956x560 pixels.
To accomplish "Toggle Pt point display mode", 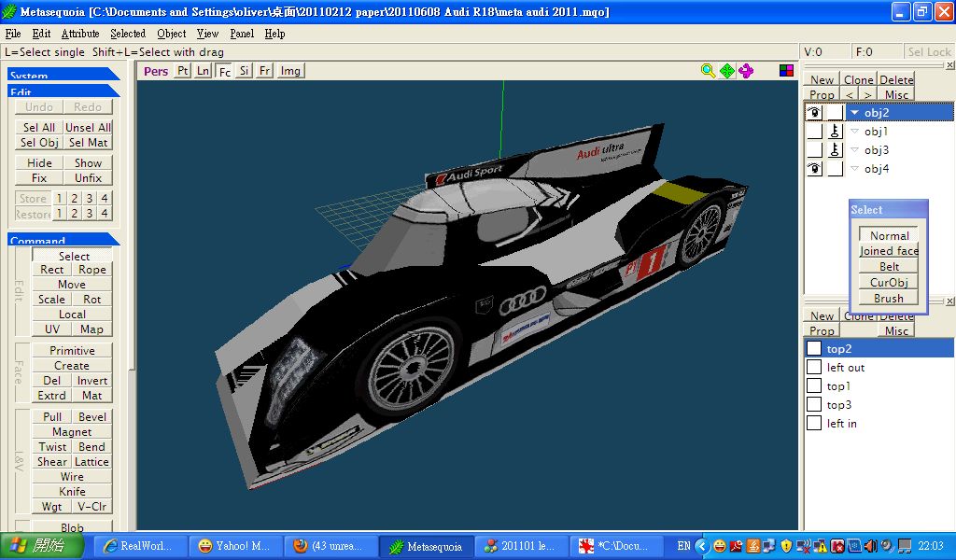I will [183, 71].
